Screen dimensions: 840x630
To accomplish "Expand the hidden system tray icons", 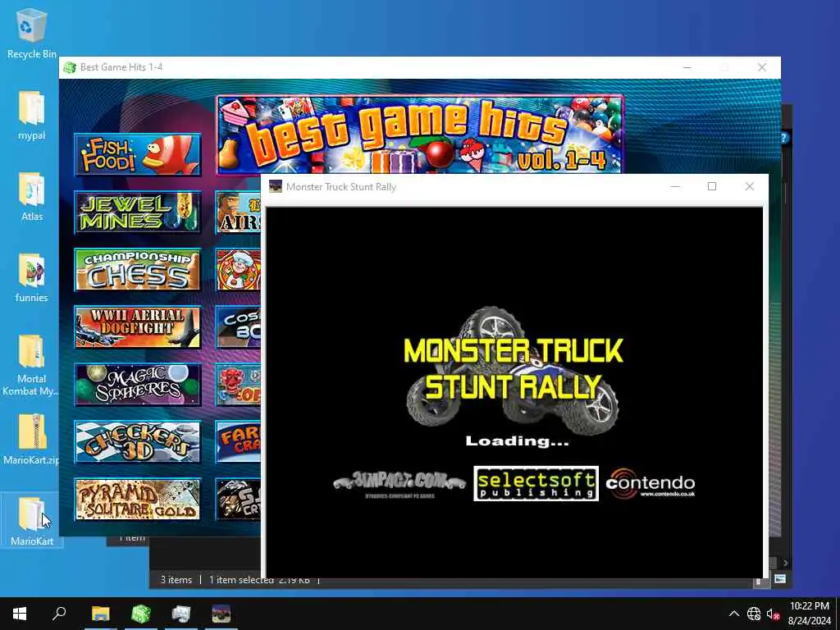I will tap(734, 614).
